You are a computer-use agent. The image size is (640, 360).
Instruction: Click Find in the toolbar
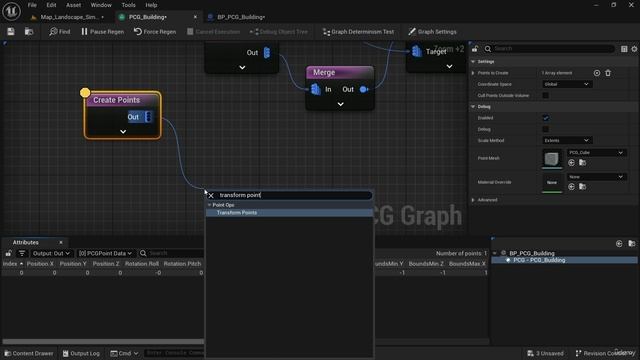(x=60, y=31)
